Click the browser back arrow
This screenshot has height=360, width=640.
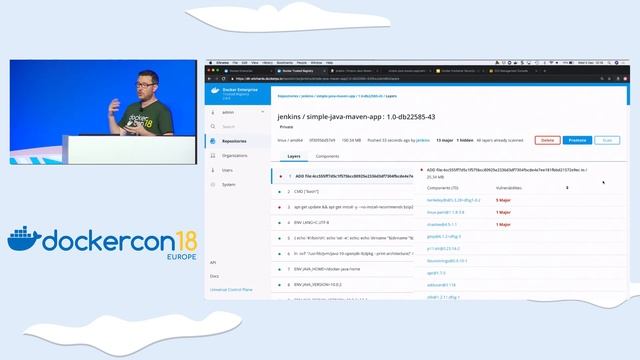[x=210, y=79]
